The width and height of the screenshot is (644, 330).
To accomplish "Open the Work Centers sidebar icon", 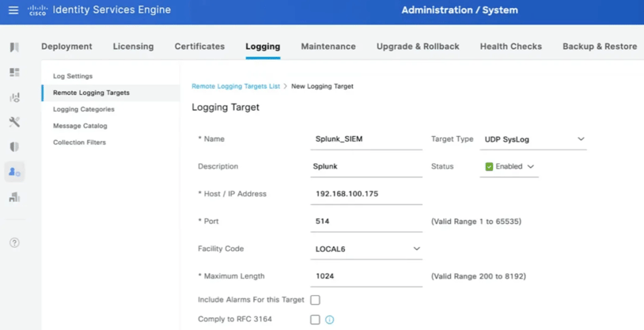I will click(14, 197).
